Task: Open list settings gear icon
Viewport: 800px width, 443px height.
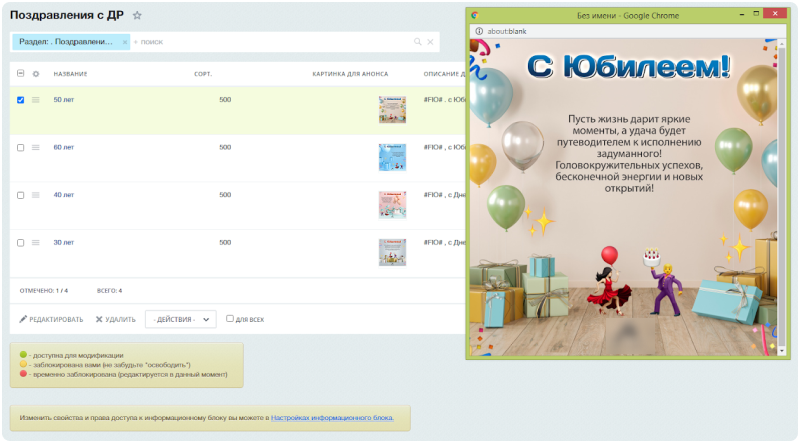Action: [36, 74]
